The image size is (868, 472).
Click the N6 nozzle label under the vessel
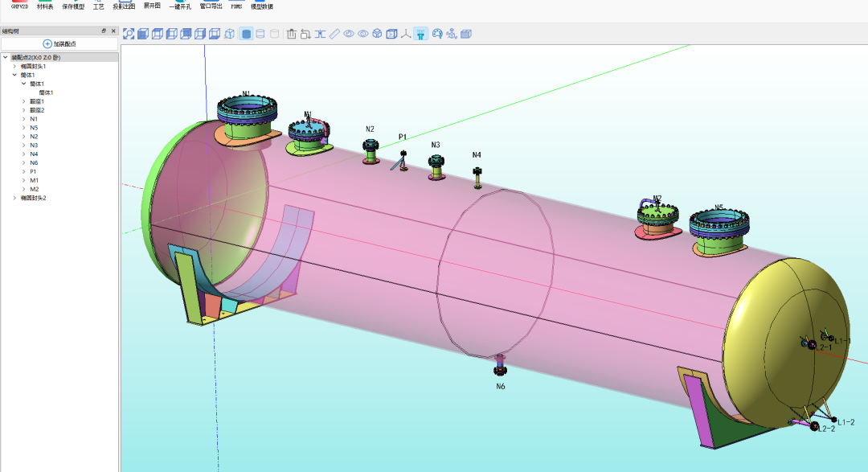pos(501,387)
